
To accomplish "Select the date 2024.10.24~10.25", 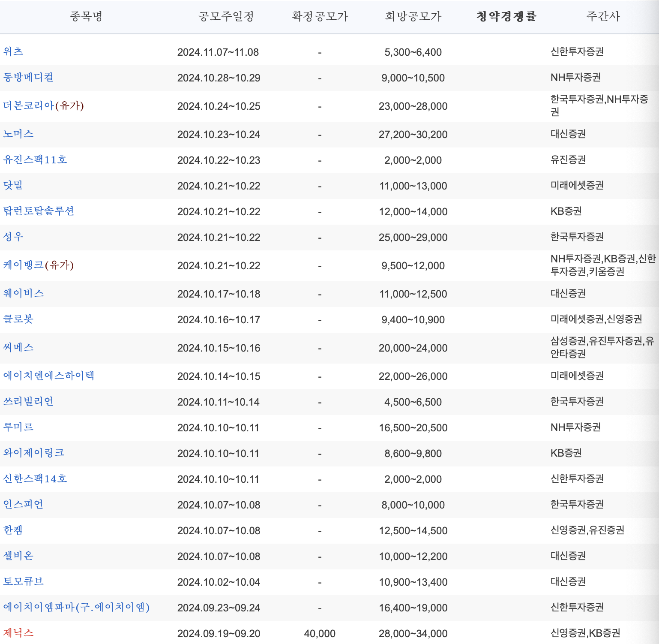I will (219, 106).
